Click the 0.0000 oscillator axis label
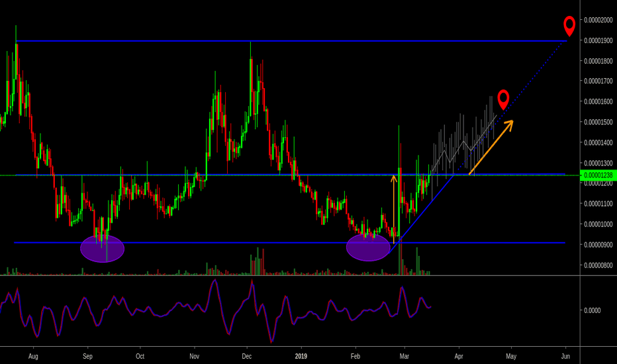 pyautogui.click(x=593, y=310)
